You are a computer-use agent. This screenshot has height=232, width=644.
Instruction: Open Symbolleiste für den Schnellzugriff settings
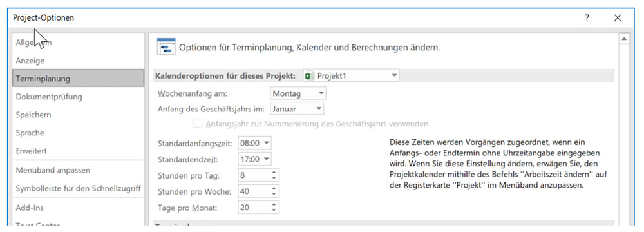point(78,188)
